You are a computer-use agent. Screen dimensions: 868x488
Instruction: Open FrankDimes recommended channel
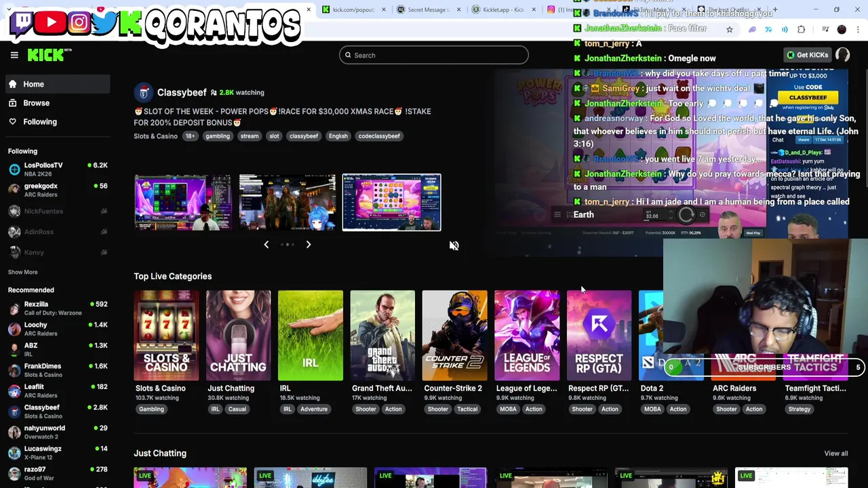pos(57,370)
